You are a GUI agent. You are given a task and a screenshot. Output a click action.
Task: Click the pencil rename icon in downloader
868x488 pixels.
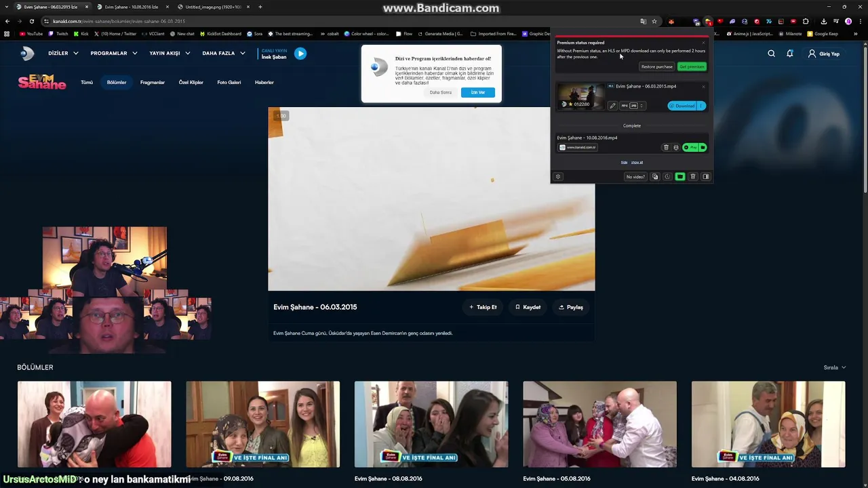tap(612, 106)
